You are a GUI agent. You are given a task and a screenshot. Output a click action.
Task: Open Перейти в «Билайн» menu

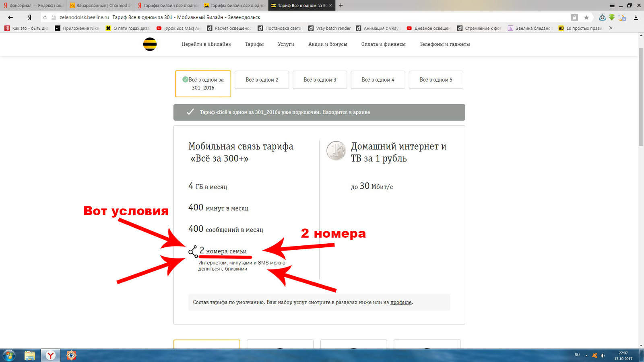[206, 44]
